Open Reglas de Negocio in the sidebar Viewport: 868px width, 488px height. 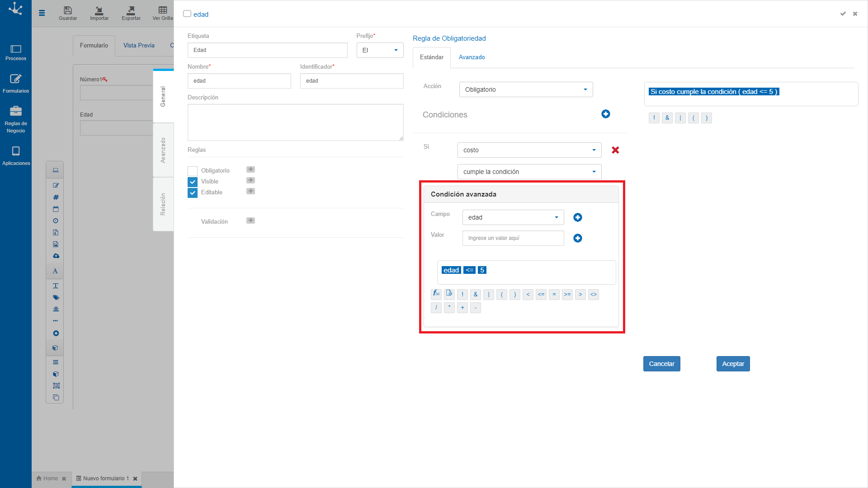[x=16, y=120]
